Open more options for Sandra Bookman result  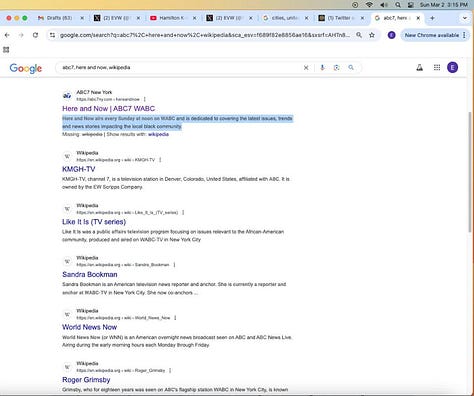point(174,265)
